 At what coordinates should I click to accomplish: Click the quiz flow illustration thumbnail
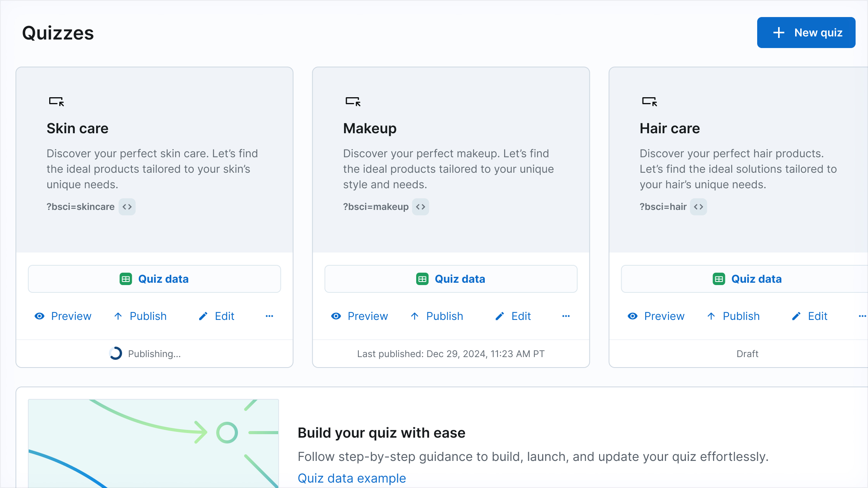(x=153, y=443)
